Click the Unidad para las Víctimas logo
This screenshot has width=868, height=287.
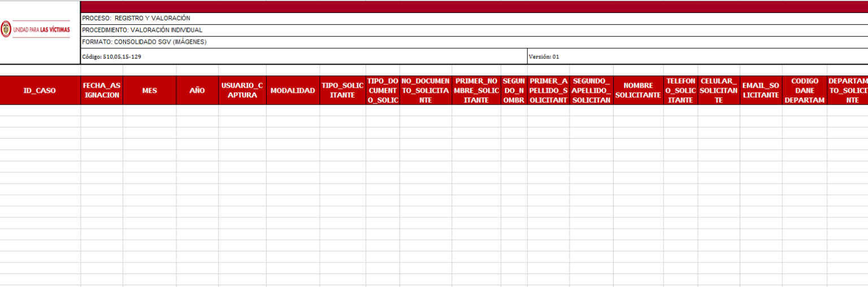pos(40,29)
